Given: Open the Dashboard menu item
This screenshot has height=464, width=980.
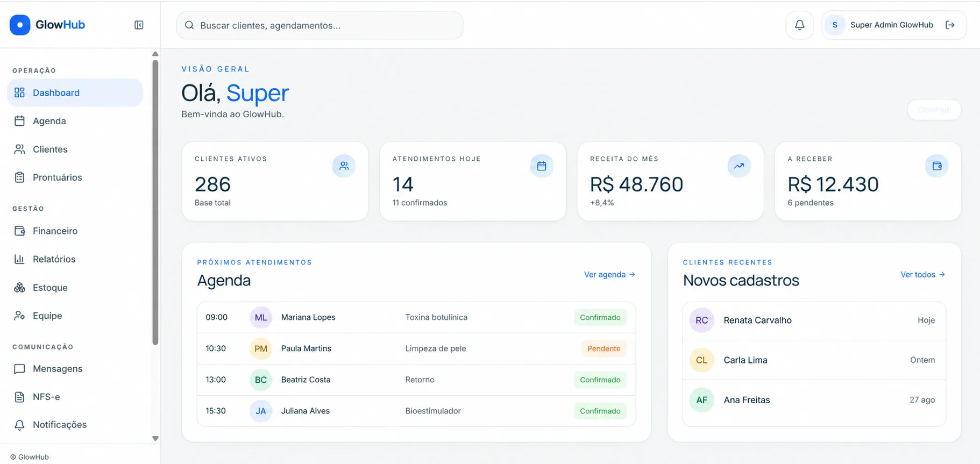Looking at the screenshot, I should coord(75,92).
